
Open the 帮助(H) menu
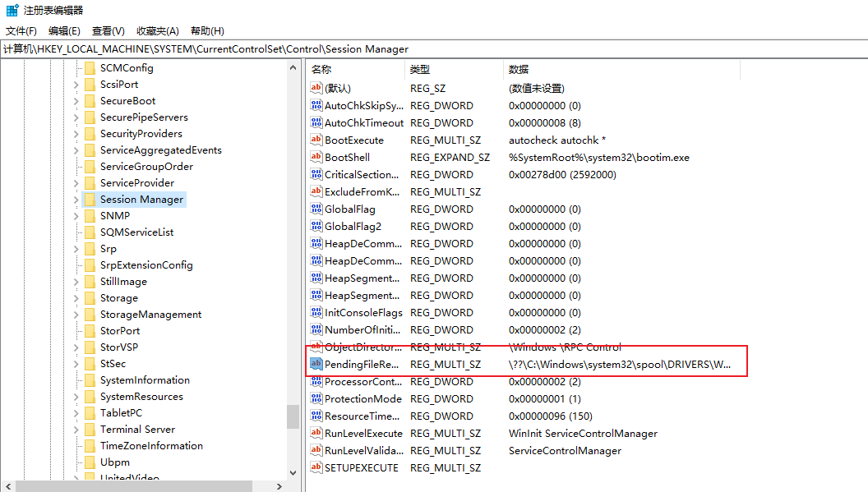[x=208, y=31]
